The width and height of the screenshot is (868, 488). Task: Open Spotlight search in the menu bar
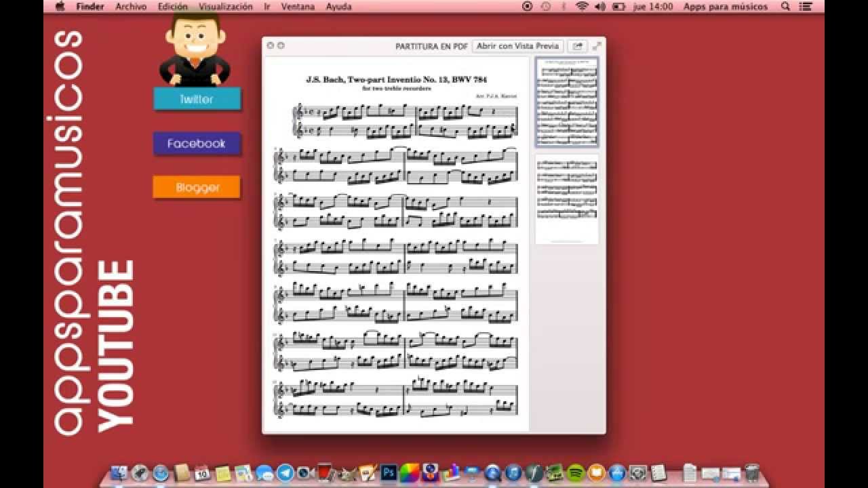tap(786, 6)
